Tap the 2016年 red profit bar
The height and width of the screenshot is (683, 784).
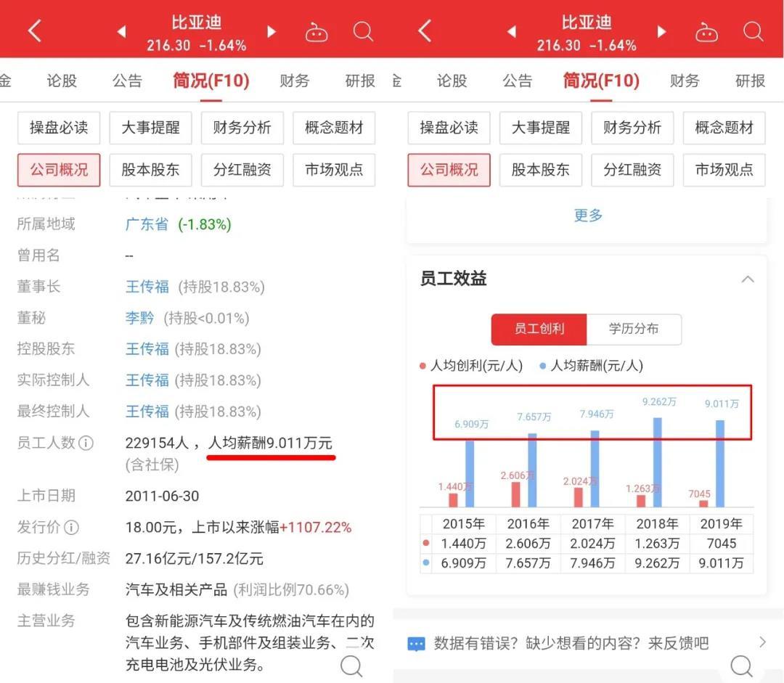[515, 494]
